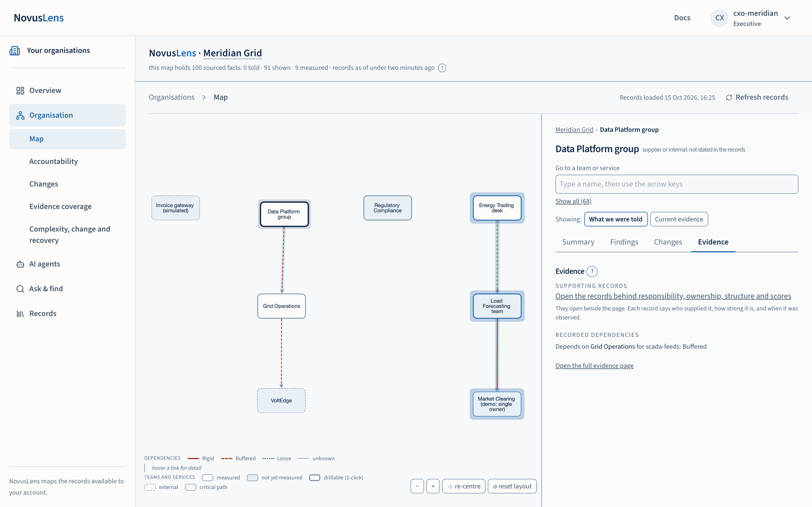Open the help icon beside sourced facts
The image size is (812, 507).
[x=442, y=68]
